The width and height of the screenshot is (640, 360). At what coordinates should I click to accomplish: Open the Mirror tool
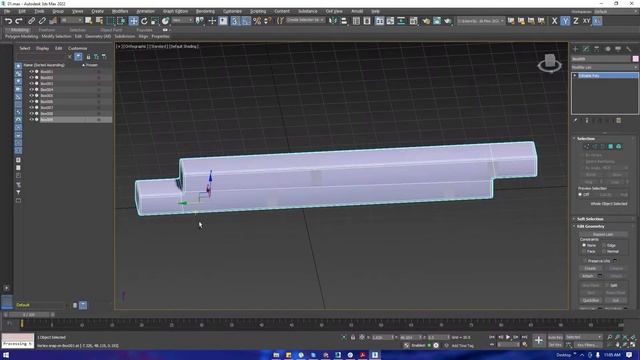pyautogui.click(x=333, y=21)
